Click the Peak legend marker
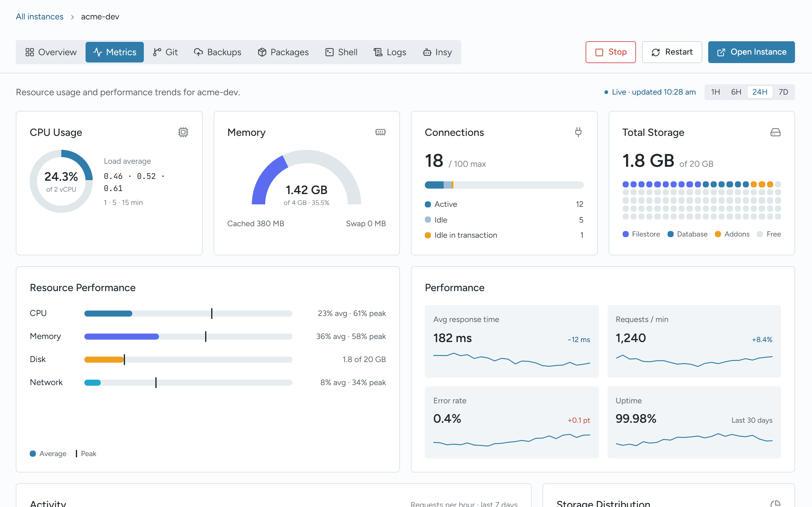812x507 pixels. (76, 454)
